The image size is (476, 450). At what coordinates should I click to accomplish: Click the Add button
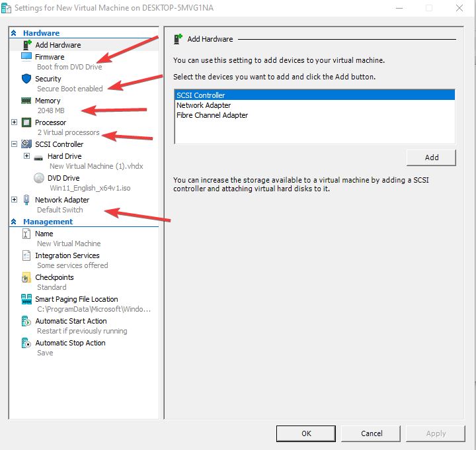(431, 157)
